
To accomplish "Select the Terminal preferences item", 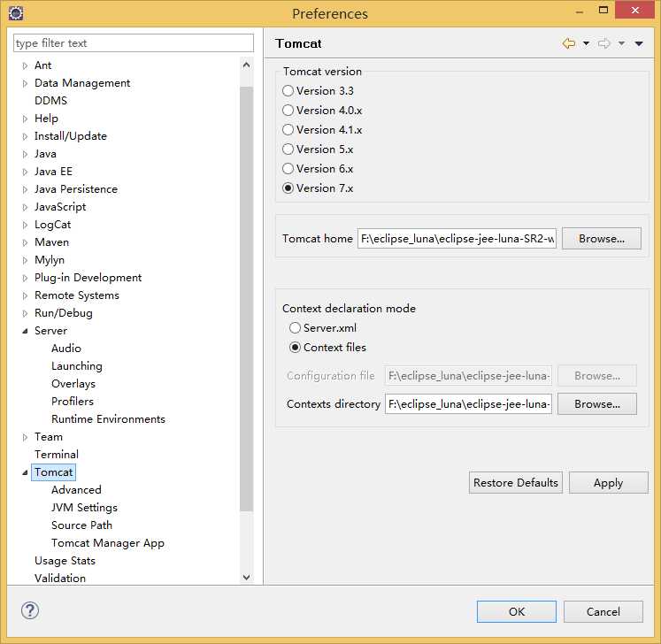I will pos(57,455).
